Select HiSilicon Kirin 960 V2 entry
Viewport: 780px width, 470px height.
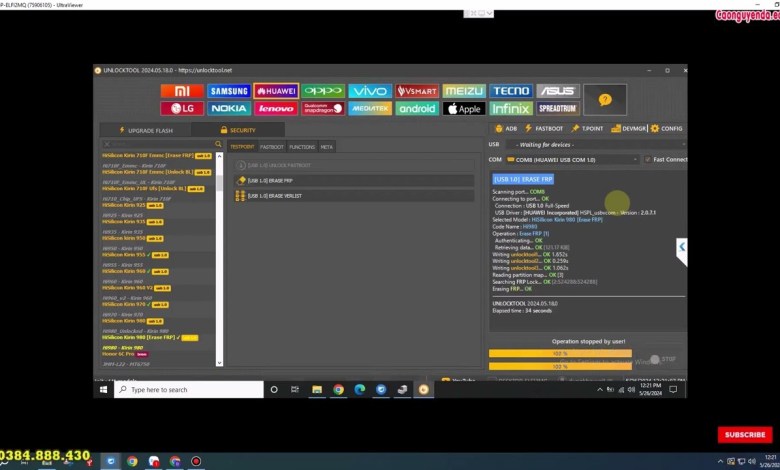pos(136,288)
